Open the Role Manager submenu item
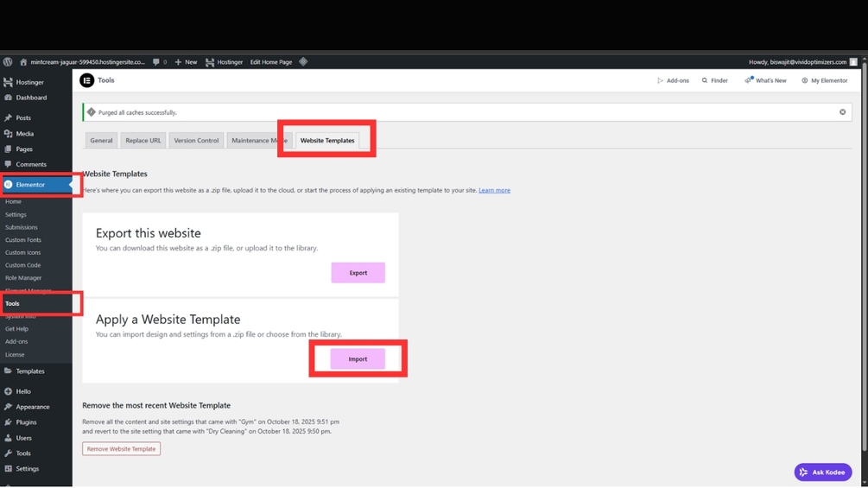The image size is (868, 488). (23, 278)
